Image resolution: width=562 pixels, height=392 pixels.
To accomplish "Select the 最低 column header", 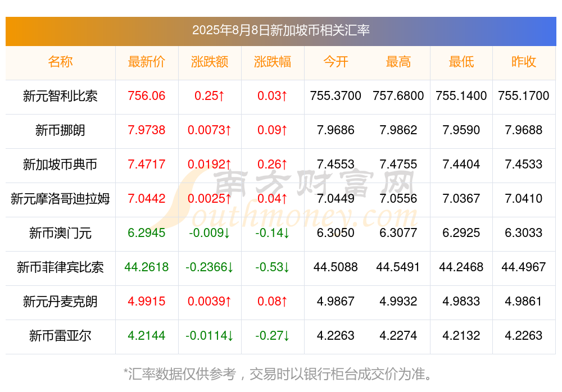I will pos(461,62).
